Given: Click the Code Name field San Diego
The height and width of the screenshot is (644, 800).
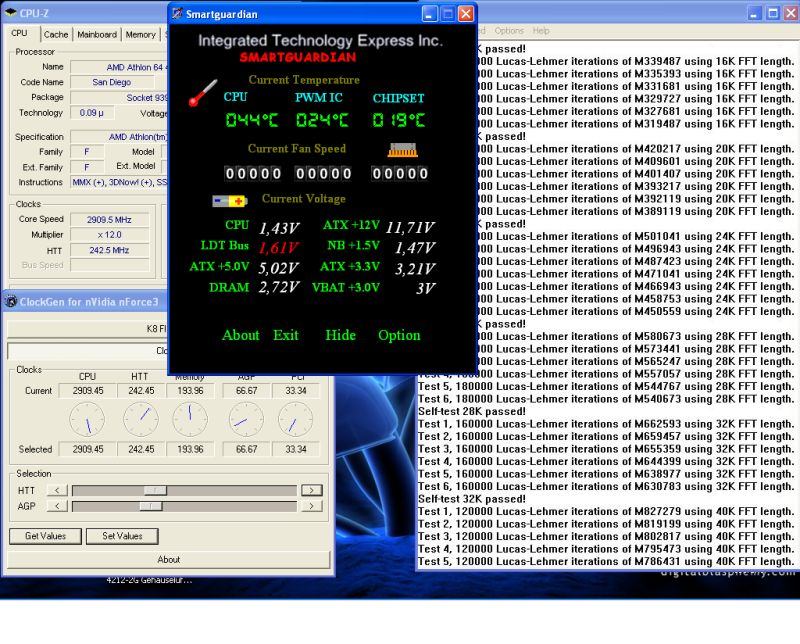Looking at the screenshot, I should pyautogui.click(x=112, y=82).
